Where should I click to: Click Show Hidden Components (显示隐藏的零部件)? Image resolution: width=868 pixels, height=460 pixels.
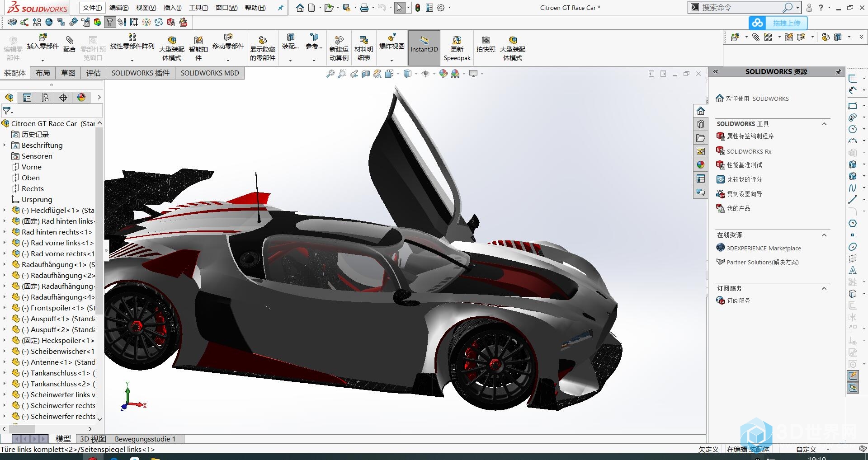pos(263,48)
